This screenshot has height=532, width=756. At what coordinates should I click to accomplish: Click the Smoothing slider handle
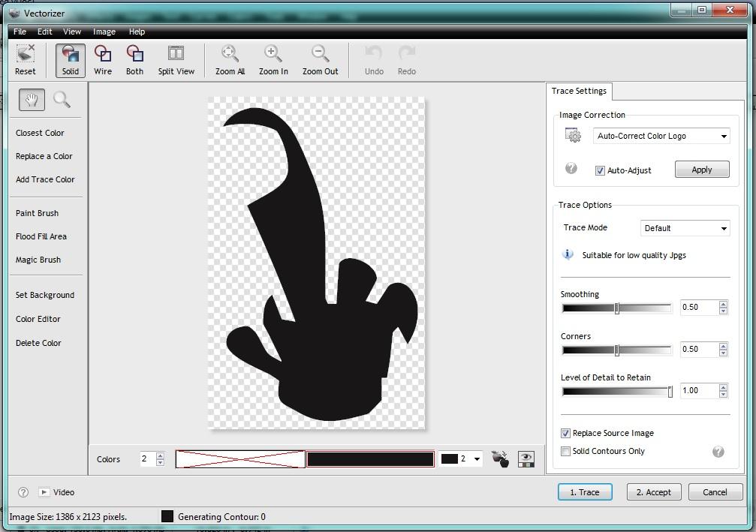pos(616,308)
